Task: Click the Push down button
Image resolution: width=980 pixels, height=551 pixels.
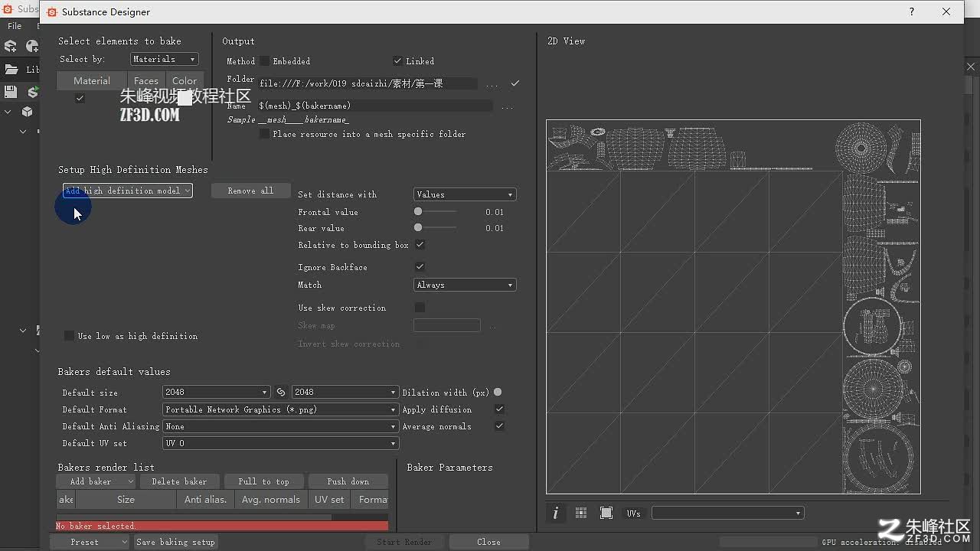Action: click(348, 481)
